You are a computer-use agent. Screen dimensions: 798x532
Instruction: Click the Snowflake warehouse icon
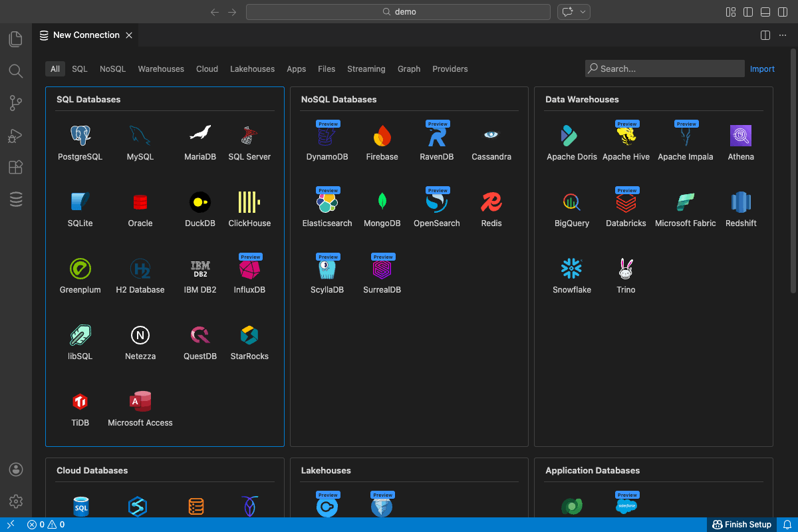click(572, 269)
